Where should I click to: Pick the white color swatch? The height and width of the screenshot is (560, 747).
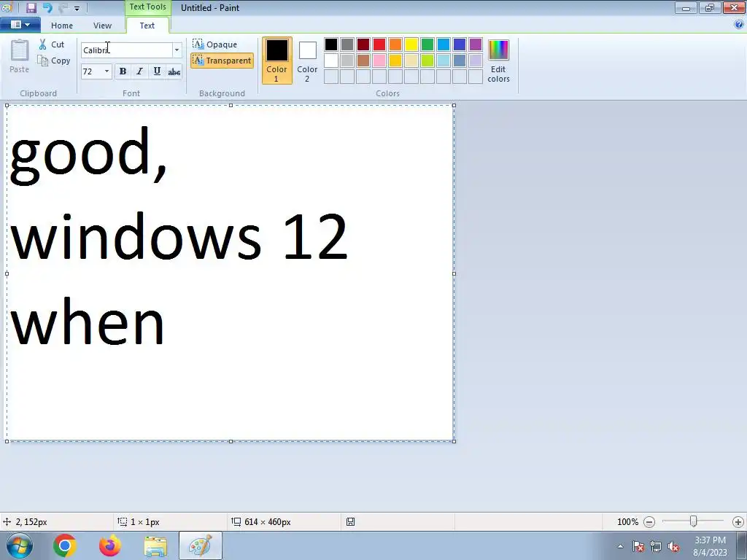pos(331,61)
